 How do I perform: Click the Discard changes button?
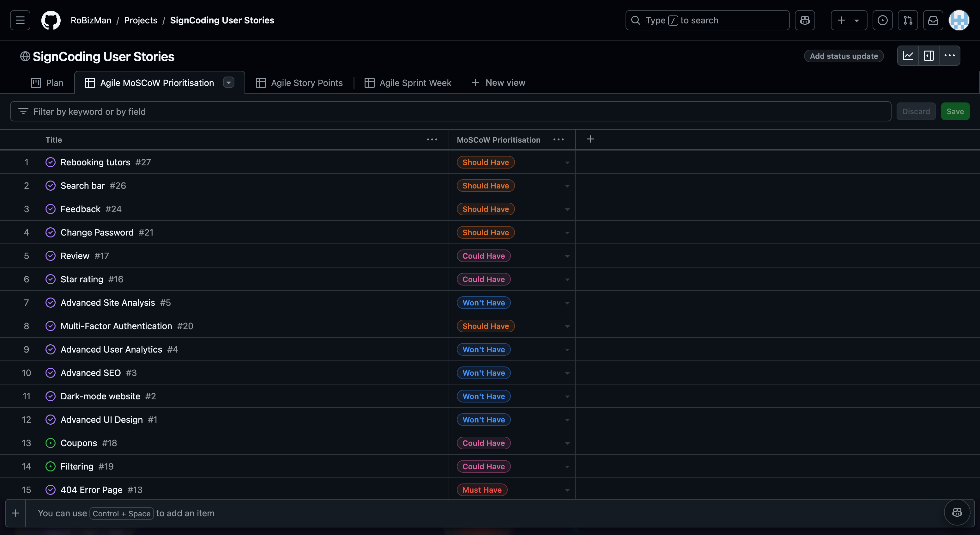(x=916, y=111)
